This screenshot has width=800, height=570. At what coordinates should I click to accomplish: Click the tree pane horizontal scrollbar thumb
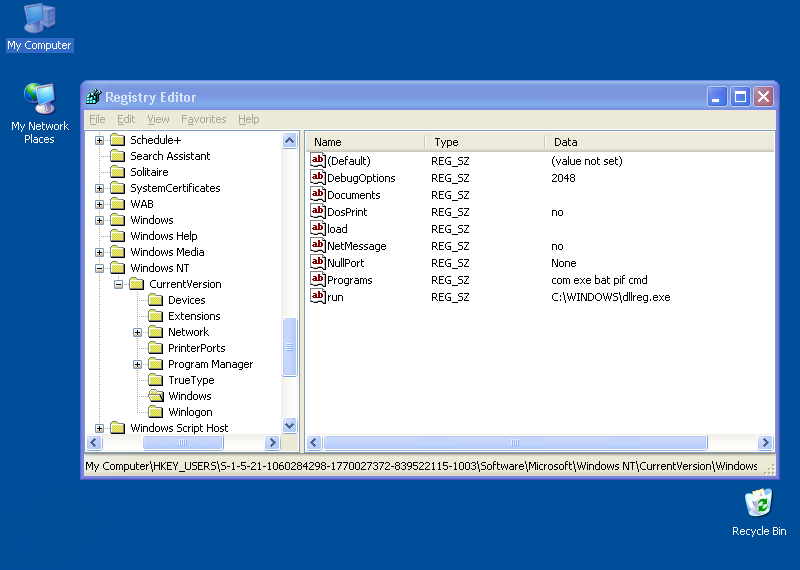point(183,442)
